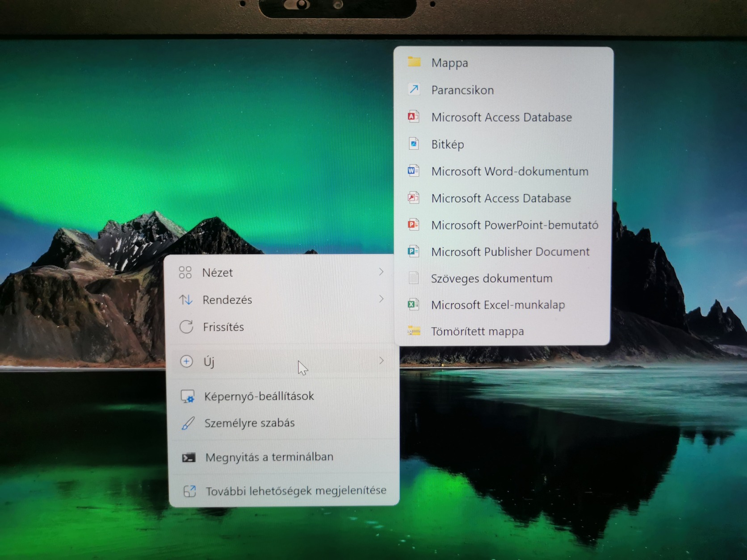Select Tömörített mappa in the submenu
This screenshot has width=747, height=560.
(503, 331)
